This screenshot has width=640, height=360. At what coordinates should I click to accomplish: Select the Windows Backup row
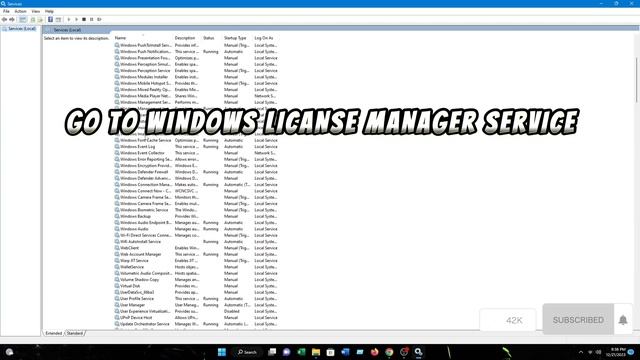pyautogui.click(x=196, y=216)
